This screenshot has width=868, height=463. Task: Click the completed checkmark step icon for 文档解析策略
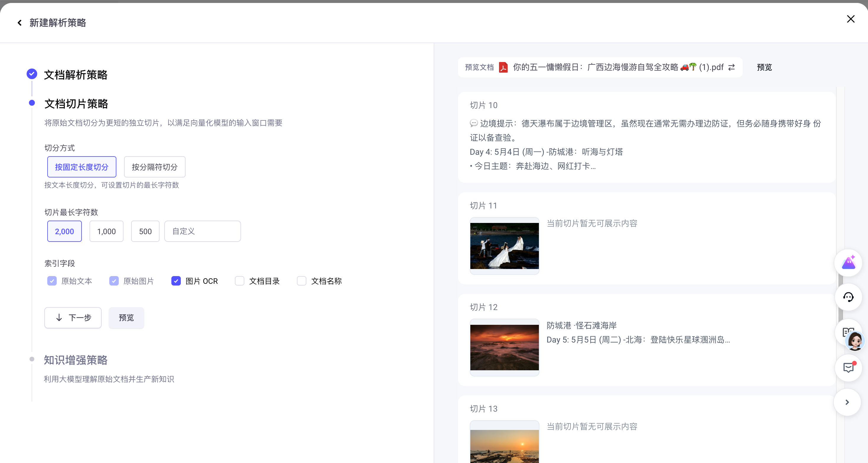coord(32,74)
